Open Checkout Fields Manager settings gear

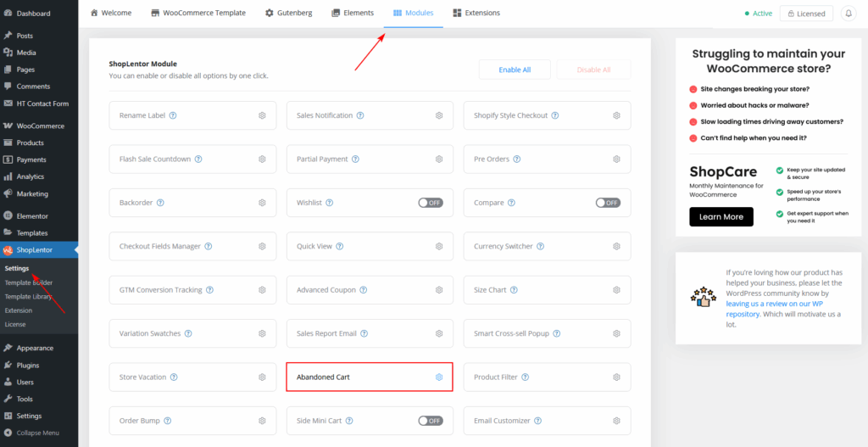[262, 246]
